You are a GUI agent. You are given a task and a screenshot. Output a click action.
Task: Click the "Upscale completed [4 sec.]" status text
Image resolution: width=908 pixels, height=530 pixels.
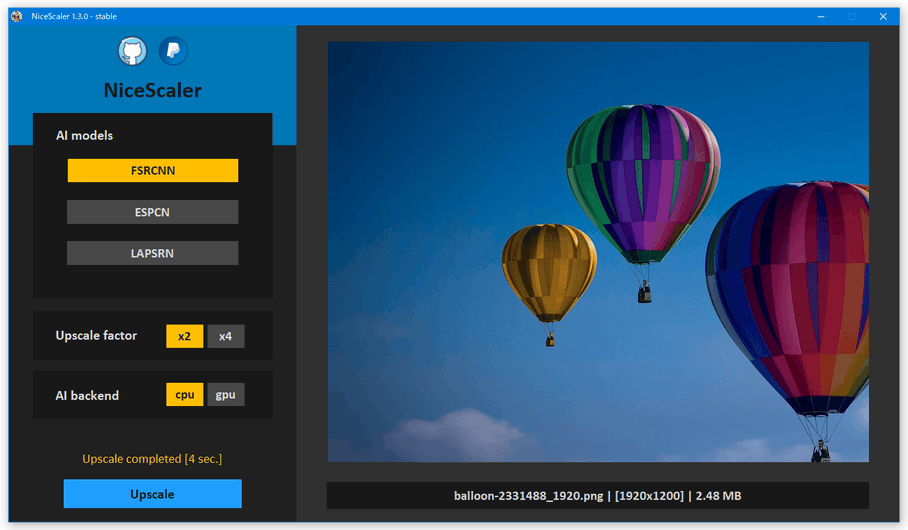pos(152,459)
